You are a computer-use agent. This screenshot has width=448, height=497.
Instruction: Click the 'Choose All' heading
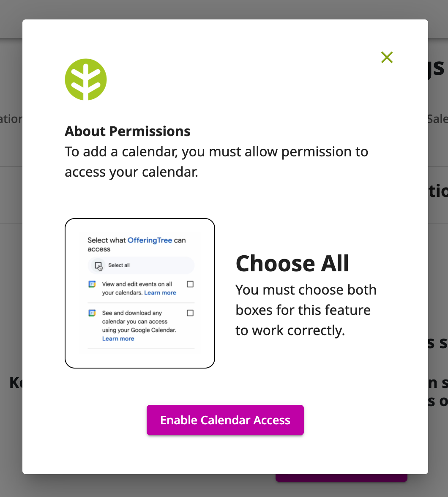tap(292, 263)
